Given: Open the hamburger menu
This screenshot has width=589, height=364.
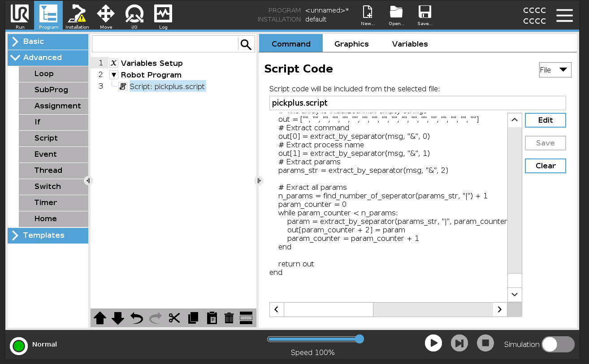Looking at the screenshot, I should click(564, 15).
